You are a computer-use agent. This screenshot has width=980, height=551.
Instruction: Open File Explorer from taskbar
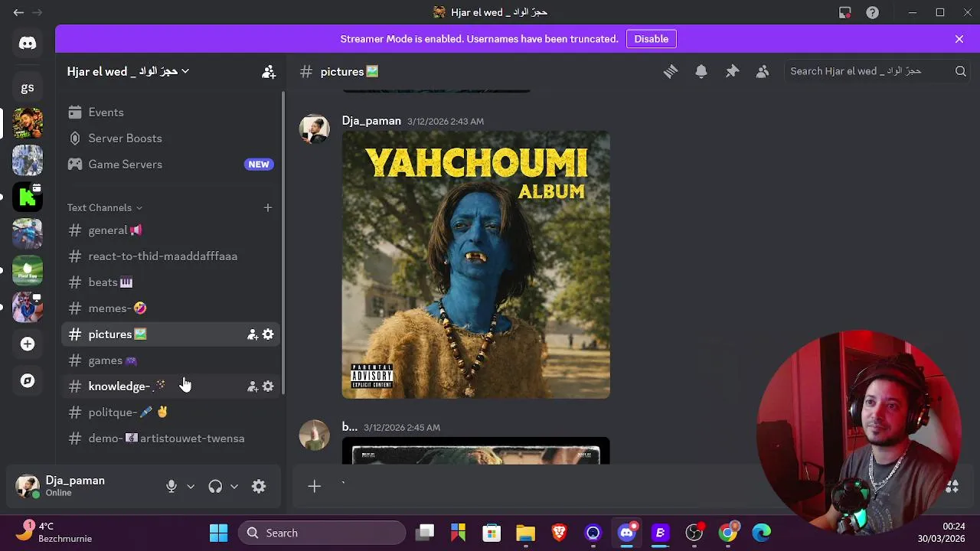click(525, 533)
